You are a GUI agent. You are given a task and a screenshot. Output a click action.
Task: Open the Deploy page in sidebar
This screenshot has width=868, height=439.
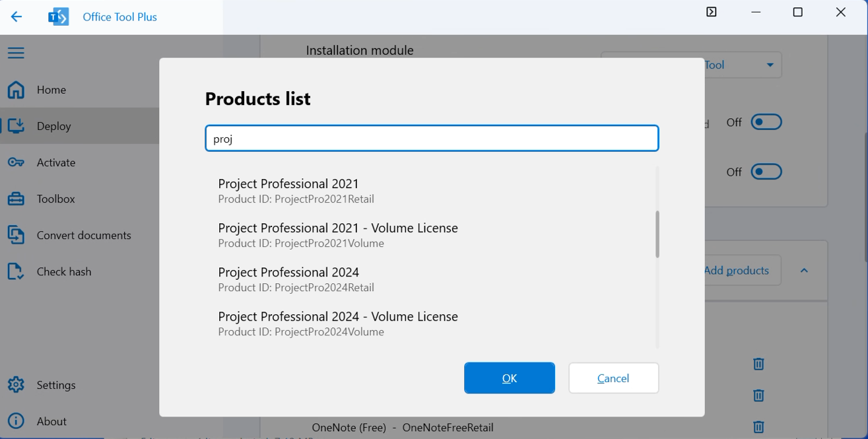coord(53,126)
